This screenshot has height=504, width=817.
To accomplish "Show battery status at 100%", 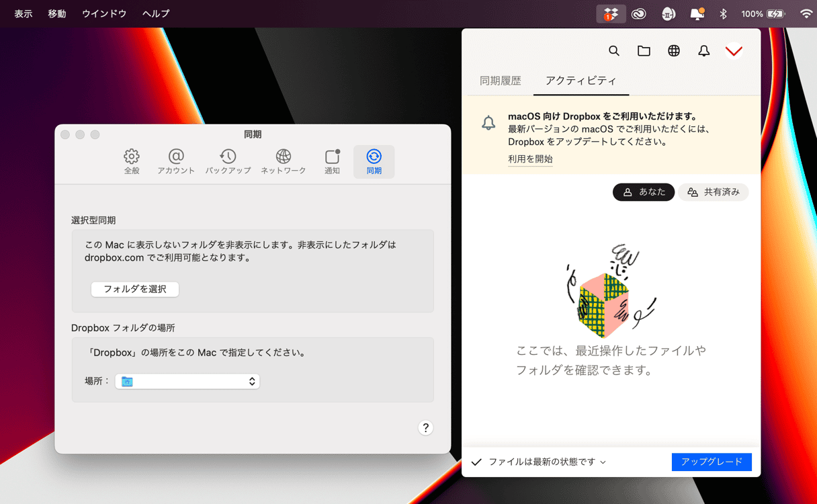I will [763, 13].
